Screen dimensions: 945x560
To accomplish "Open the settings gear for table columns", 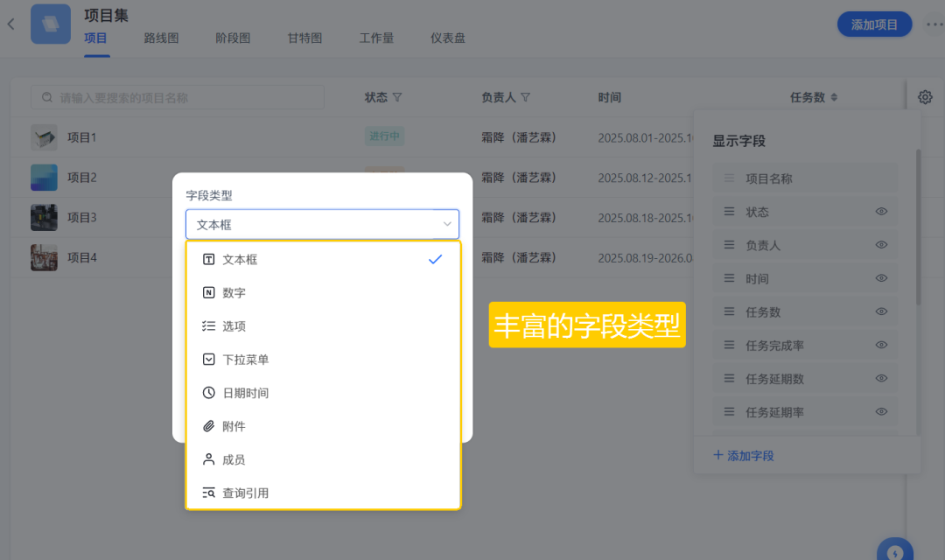I will point(925,97).
